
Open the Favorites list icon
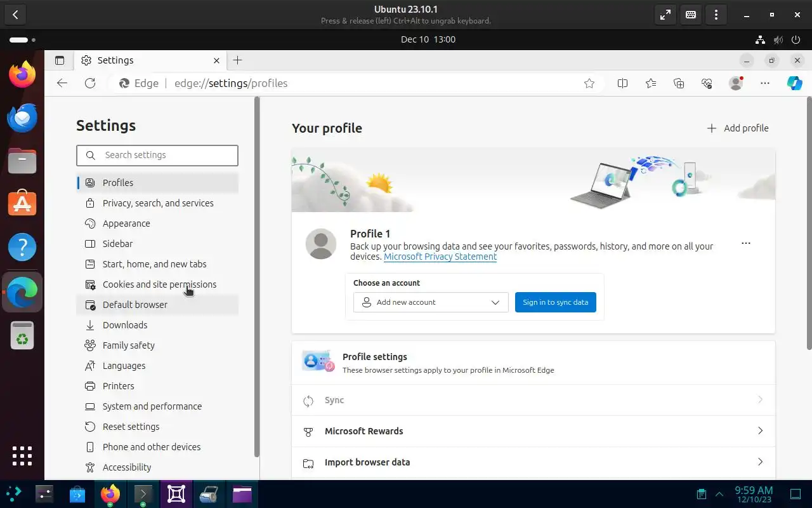tap(651, 83)
